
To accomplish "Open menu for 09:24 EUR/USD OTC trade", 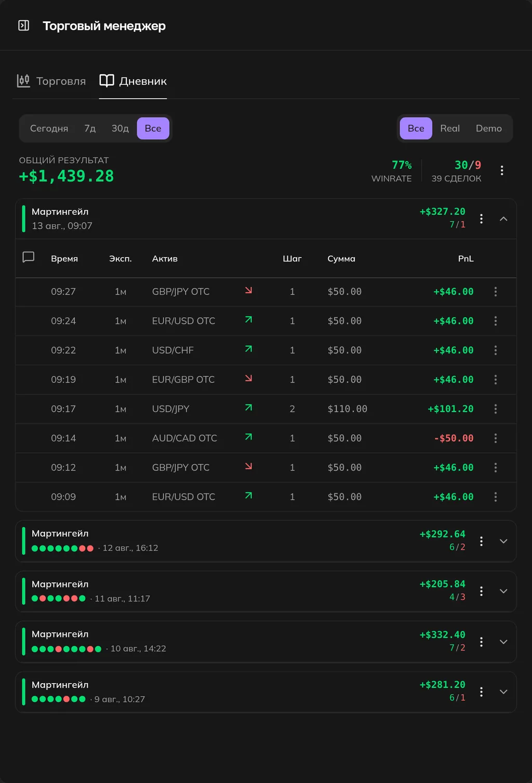I will coord(496,321).
